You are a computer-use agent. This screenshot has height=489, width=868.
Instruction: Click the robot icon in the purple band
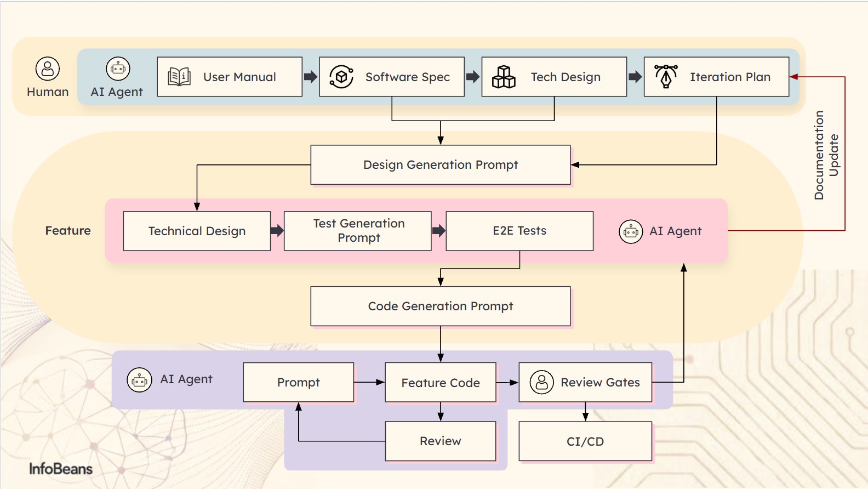[x=140, y=379]
